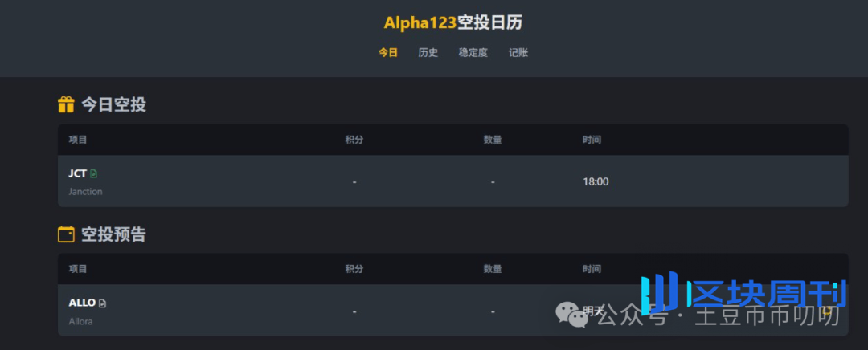Click the 18:00 time in JCT row
Viewport: 868px width, 350px height.
tap(596, 181)
